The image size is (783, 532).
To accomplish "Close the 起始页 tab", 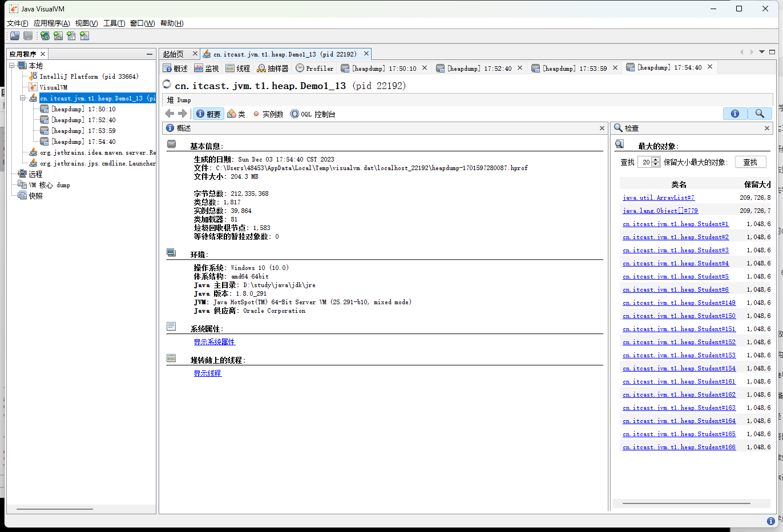I will [195, 54].
